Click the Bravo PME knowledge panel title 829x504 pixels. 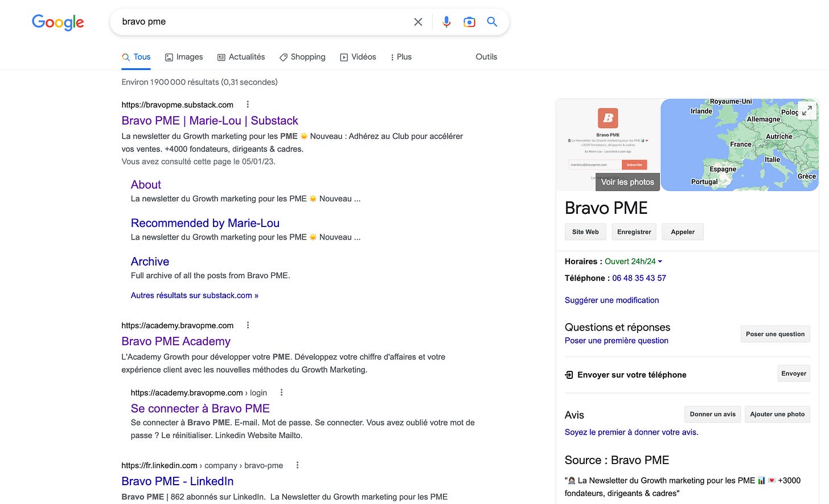click(606, 208)
